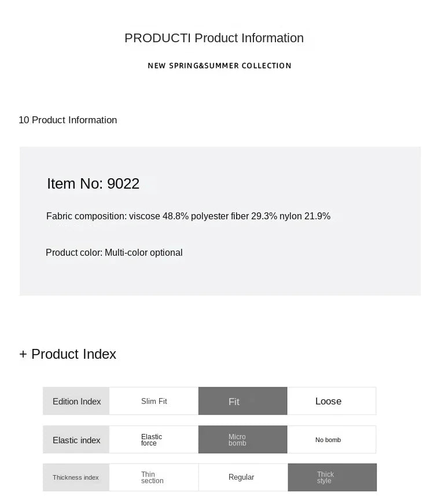Click the Product Index heading text
Screen dimensions: 434x504
point(74,354)
